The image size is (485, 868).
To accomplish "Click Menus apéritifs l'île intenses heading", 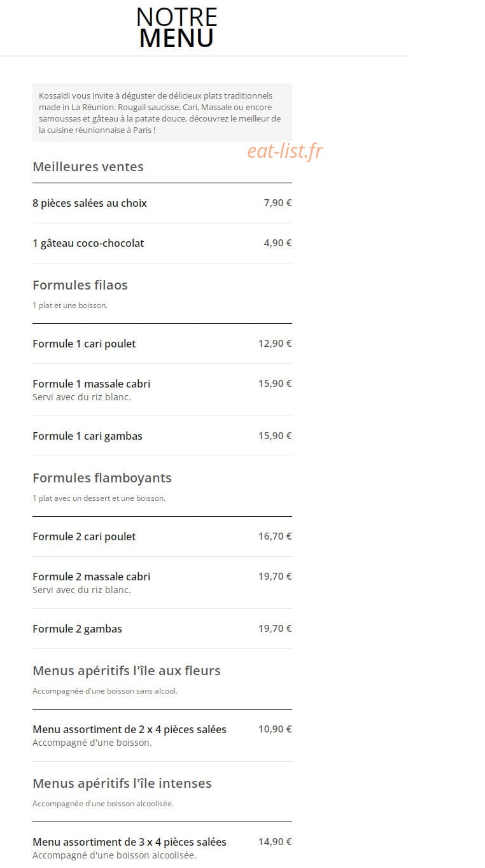I will coord(122,783).
